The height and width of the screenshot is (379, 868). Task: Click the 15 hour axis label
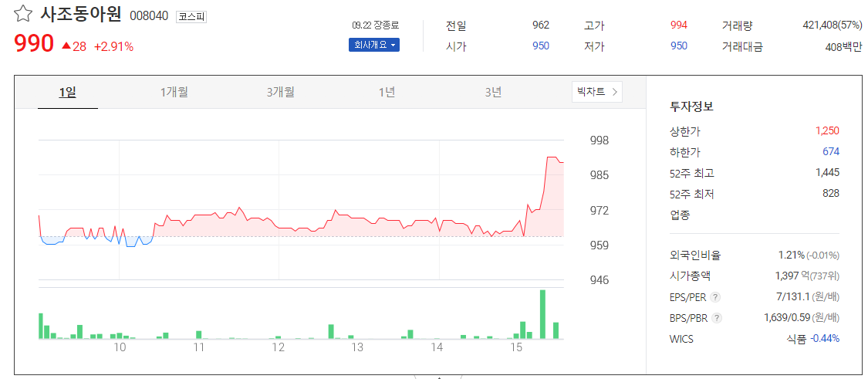tap(516, 347)
